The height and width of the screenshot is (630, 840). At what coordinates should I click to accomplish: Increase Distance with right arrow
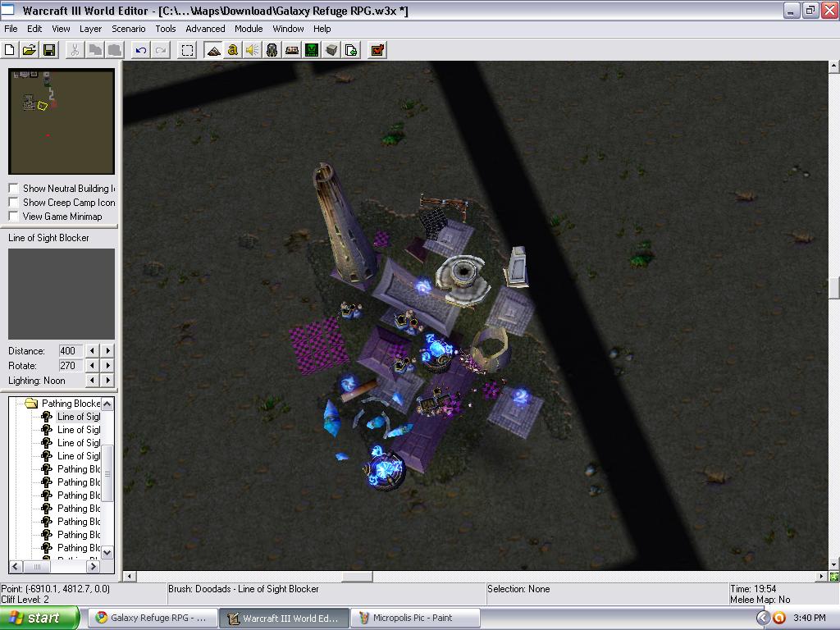click(107, 351)
